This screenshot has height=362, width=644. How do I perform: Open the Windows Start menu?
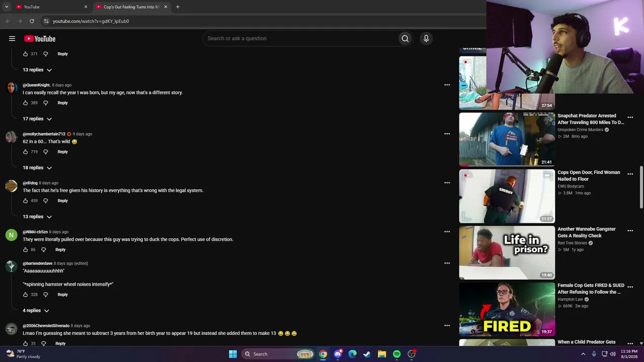pyautogui.click(x=233, y=354)
